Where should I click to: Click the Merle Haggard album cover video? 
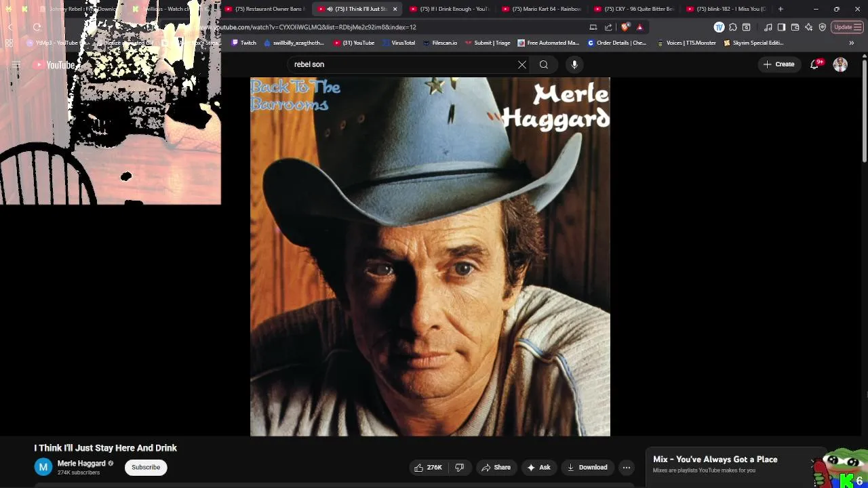pyautogui.click(x=430, y=256)
